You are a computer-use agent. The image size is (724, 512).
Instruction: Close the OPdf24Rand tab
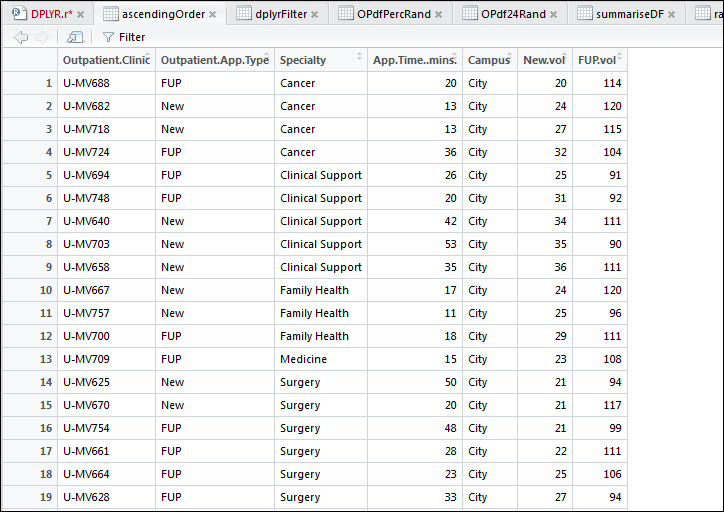click(555, 14)
